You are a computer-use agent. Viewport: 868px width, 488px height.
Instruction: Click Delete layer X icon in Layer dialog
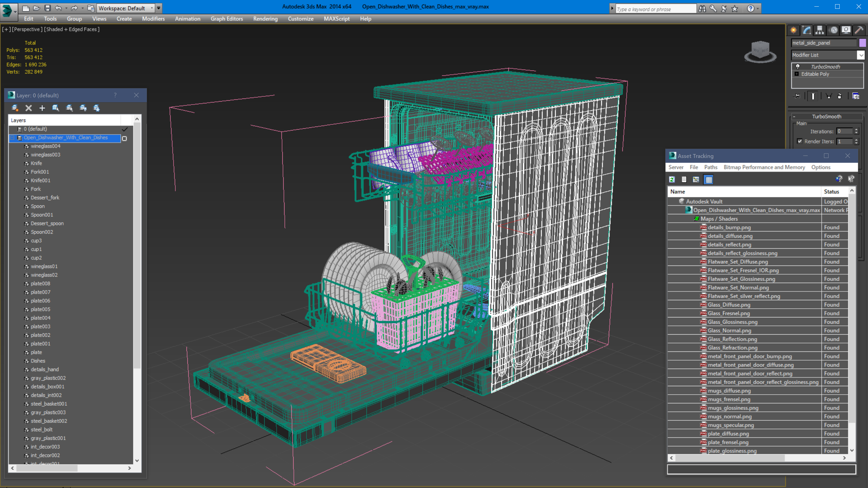point(29,108)
